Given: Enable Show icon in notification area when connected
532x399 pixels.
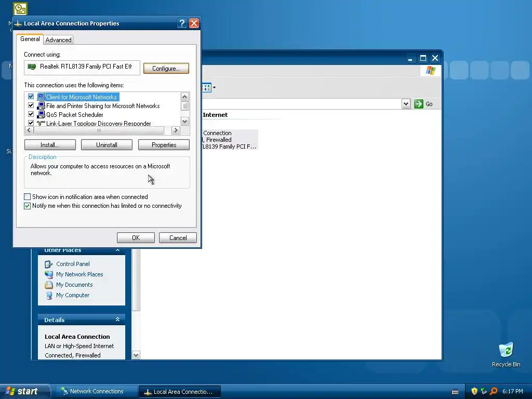Looking at the screenshot, I should click(x=27, y=197).
